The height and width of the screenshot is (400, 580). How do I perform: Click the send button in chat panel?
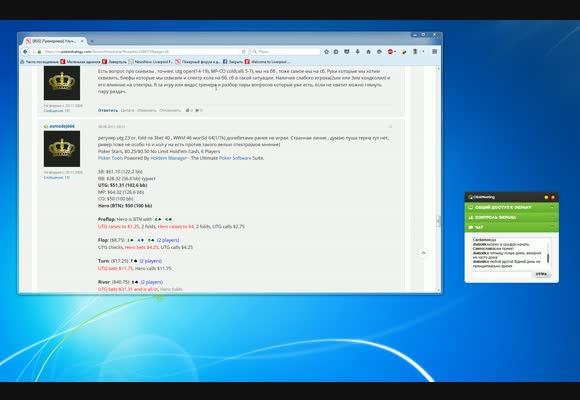[542, 274]
